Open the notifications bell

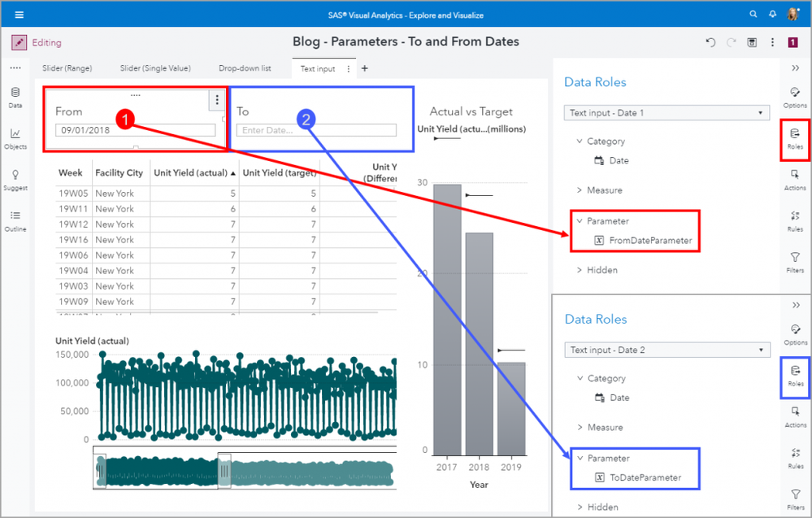click(x=771, y=15)
